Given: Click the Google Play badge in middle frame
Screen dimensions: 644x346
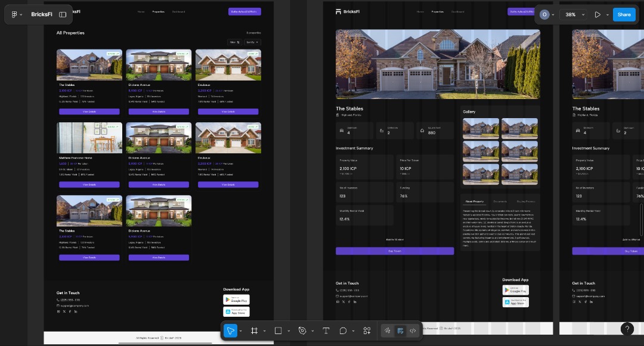Looking at the screenshot, I should pyautogui.click(x=515, y=290).
